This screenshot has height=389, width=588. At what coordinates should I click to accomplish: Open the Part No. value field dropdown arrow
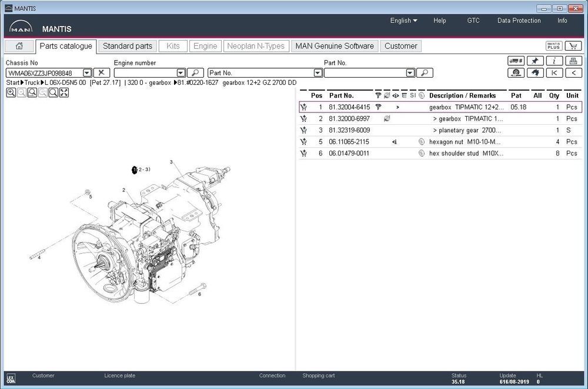pyautogui.click(x=410, y=73)
